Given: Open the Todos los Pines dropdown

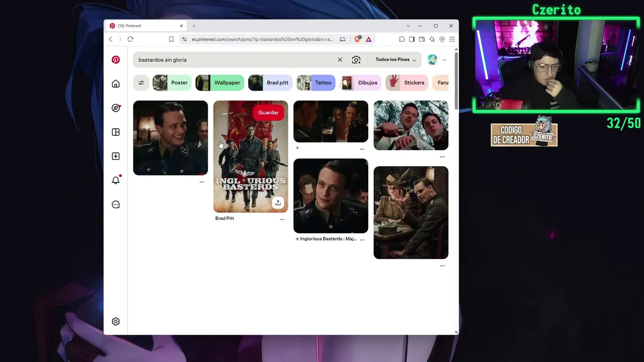Looking at the screenshot, I should [396, 60].
